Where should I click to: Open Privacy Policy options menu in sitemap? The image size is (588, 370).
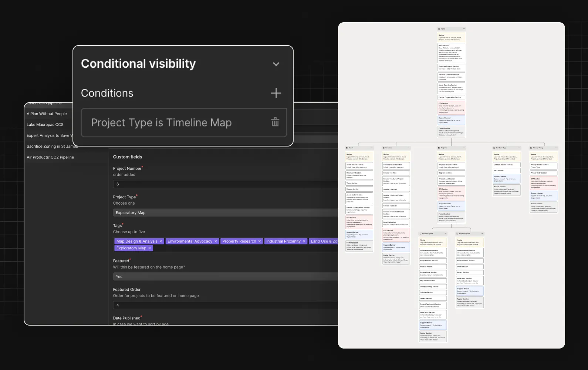point(556,148)
